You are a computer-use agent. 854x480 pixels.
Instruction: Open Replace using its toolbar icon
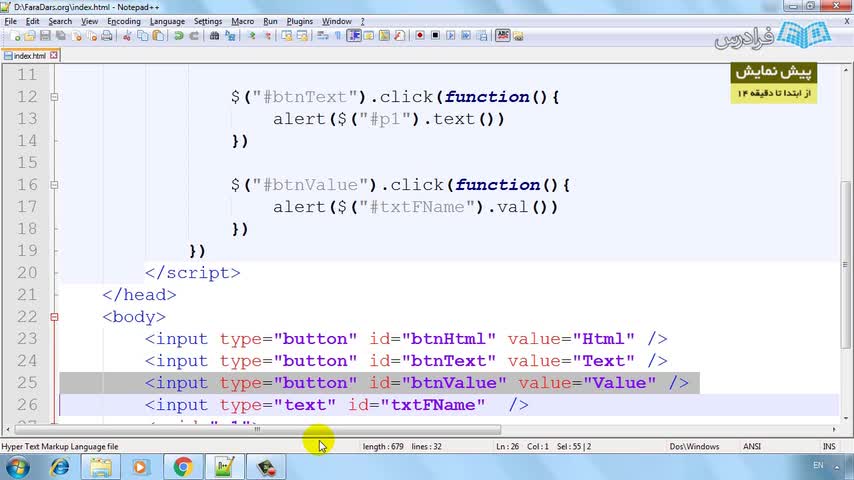click(230, 36)
